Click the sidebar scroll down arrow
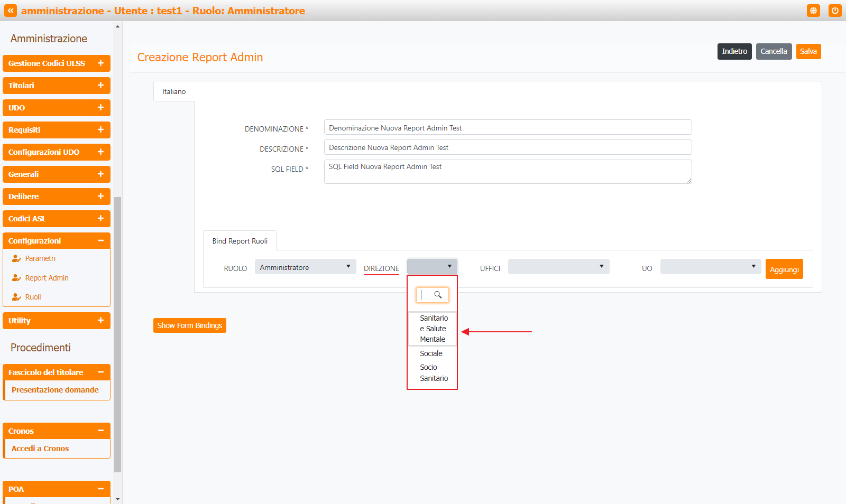Image resolution: width=846 pixels, height=504 pixels. point(117,499)
